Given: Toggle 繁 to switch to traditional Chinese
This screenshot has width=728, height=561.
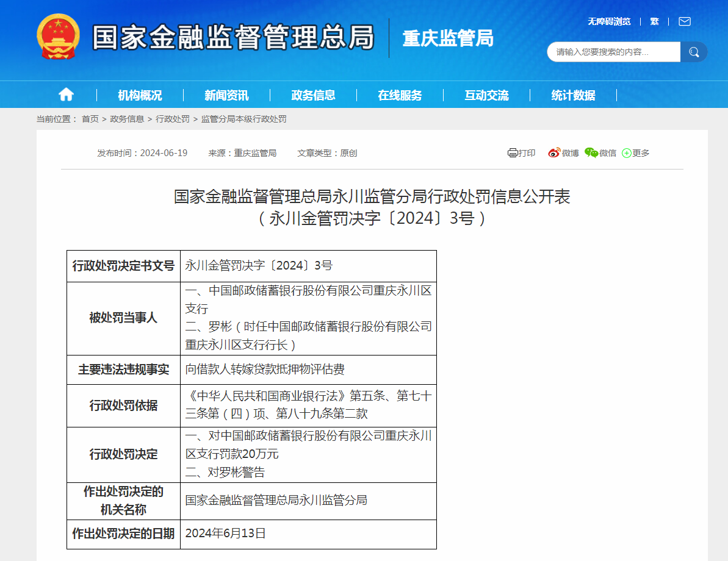Looking at the screenshot, I should point(654,20).
